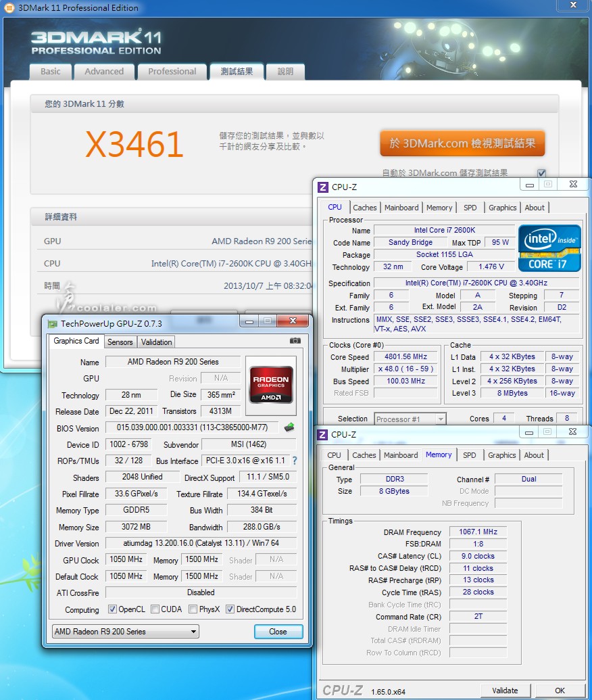This screenshot has height=700, width=592.
Task: Open Mainboard tab in upper CPU-Z window
Action: pos(401,208)
